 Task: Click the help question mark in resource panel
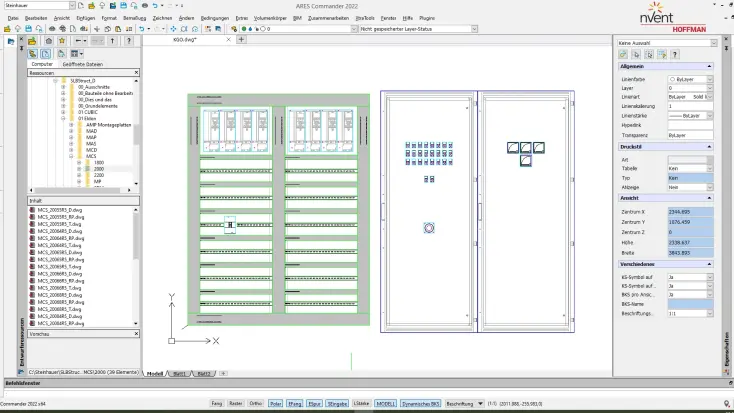129,41
